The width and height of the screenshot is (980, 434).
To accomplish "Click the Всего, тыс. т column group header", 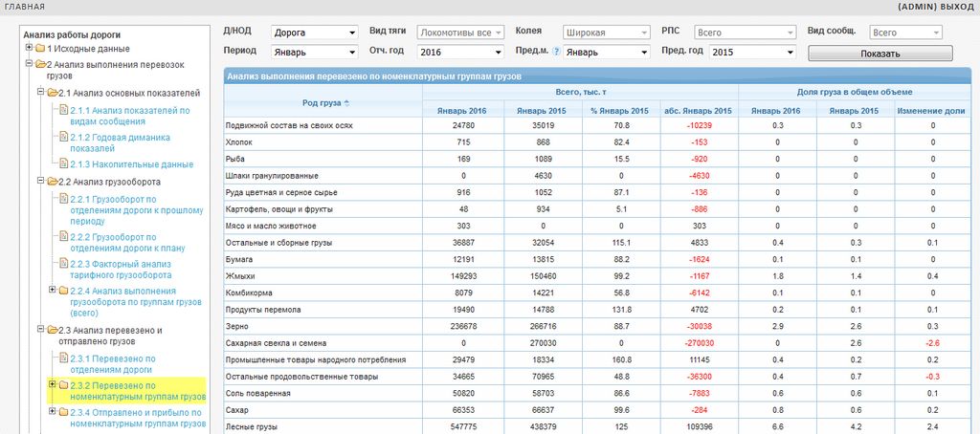I will click(x=581, y=92).
